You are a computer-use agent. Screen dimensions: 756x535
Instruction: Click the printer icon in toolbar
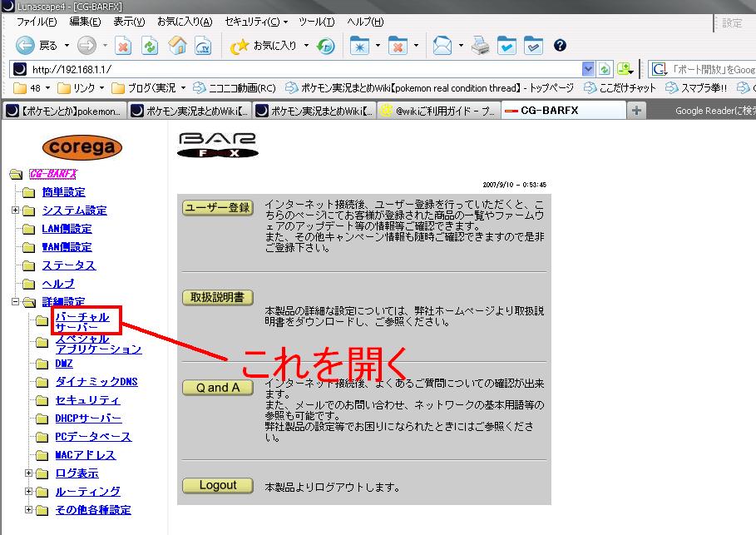pos(481,46)
